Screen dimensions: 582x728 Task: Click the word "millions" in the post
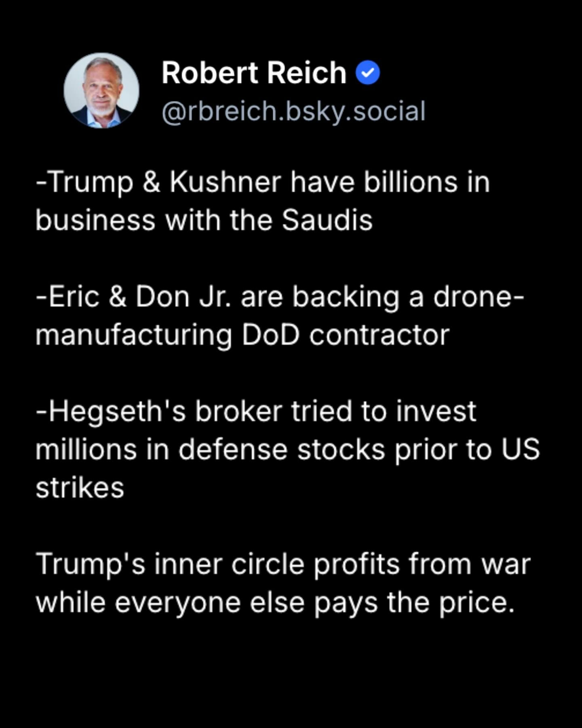pyautogui.click(x=86, y=450)
